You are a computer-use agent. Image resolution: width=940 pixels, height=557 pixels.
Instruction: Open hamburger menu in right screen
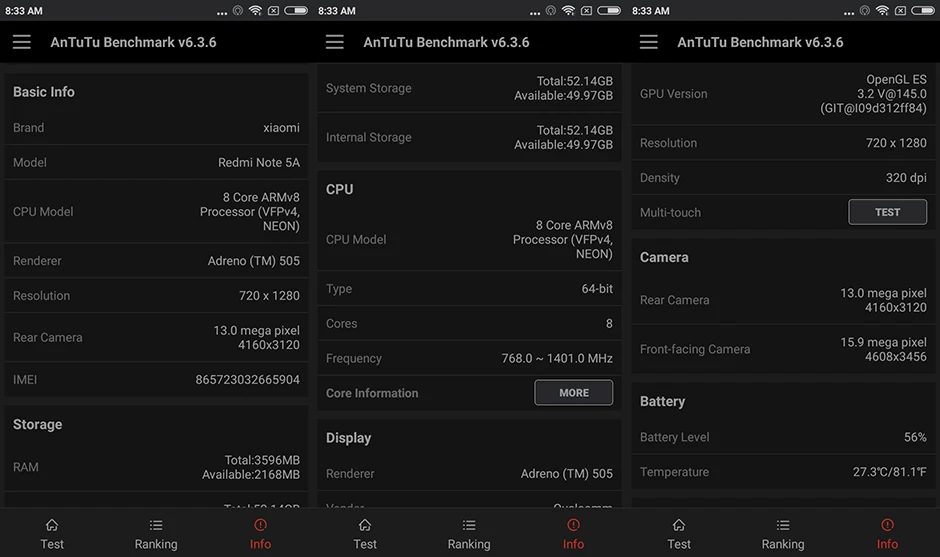pos(648,42)
